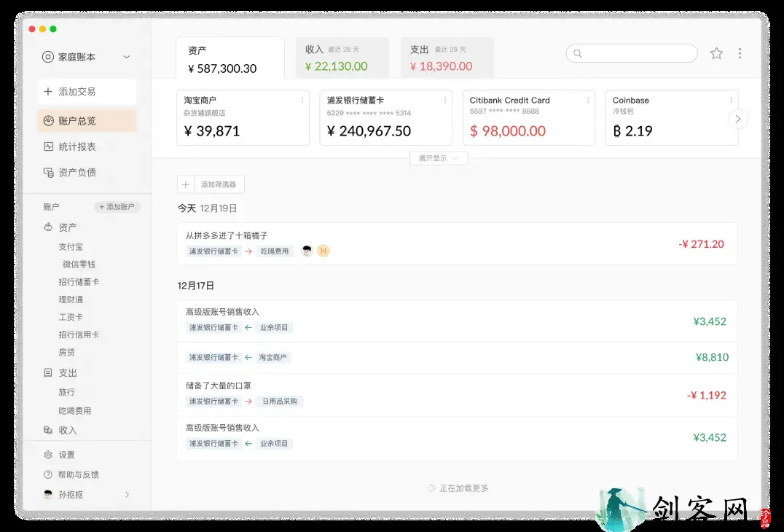Click the piggy bank 资产 icon

pyautogui.click(x=48, y=227)
